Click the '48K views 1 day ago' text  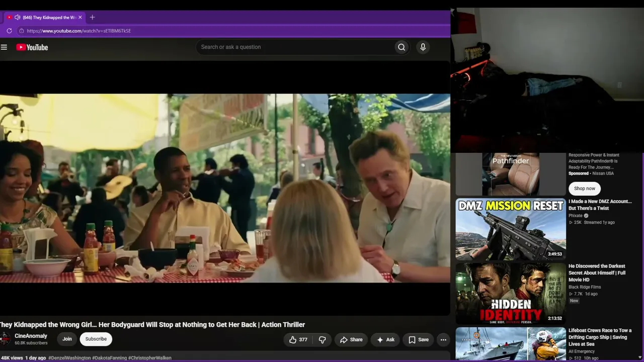[23, 358]
